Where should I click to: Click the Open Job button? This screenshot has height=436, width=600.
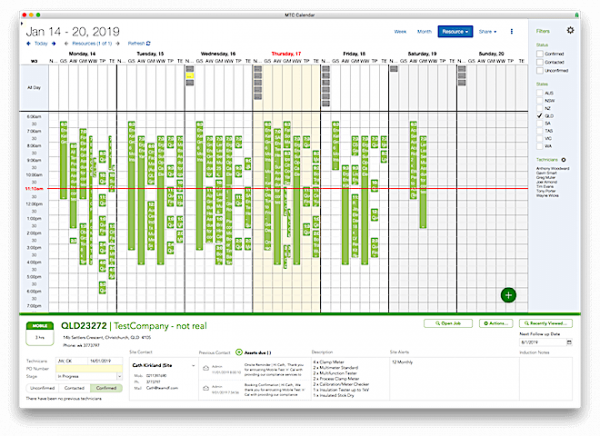(x=448, y=323)
